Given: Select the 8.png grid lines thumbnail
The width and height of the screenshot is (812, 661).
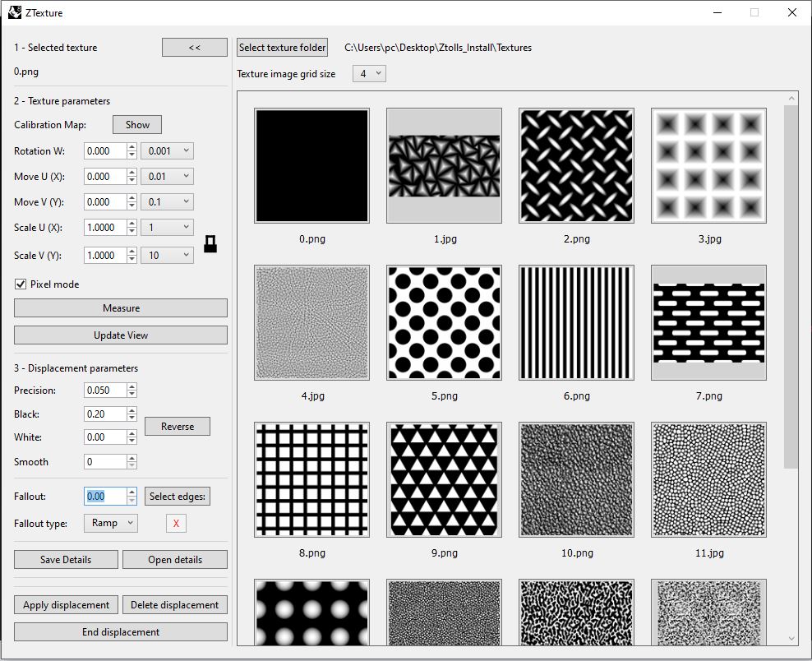Looking at the screenshot, I should (x=311, y=479).
